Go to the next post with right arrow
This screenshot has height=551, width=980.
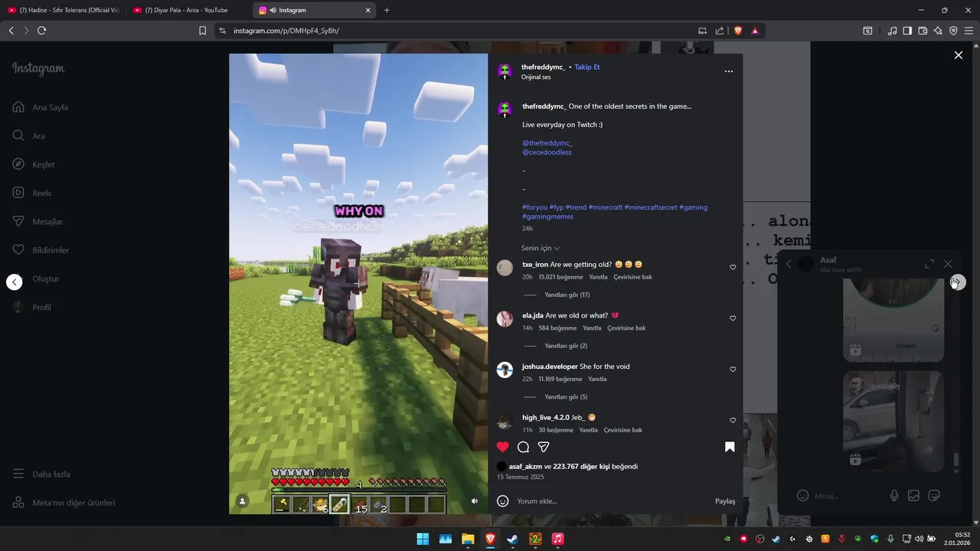(x=958, y=282)
